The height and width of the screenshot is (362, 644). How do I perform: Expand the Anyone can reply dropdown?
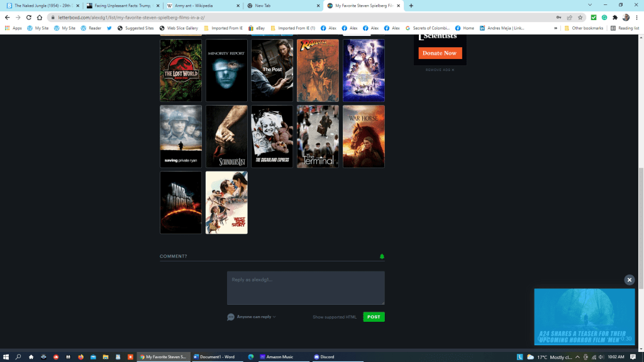[x=256, y=317]
